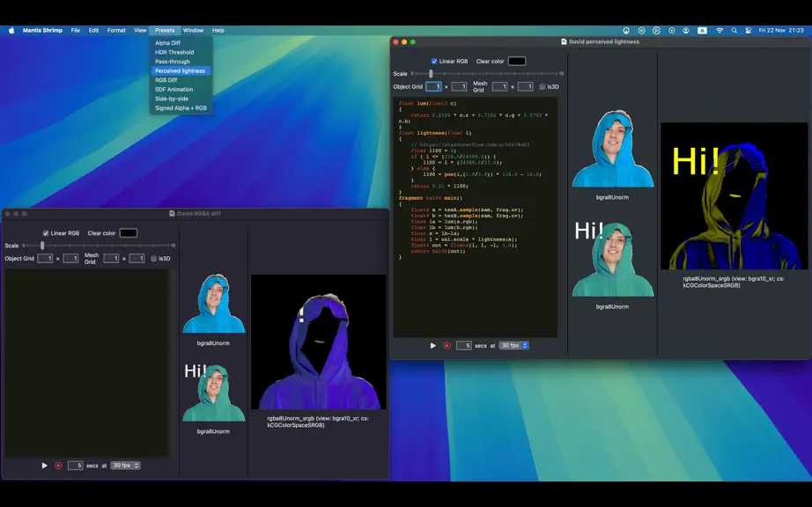
Task: Click rgba8Unorm_srgb format label in perceived lightness window
Action: pyautogui.click(x=734, y=282)
